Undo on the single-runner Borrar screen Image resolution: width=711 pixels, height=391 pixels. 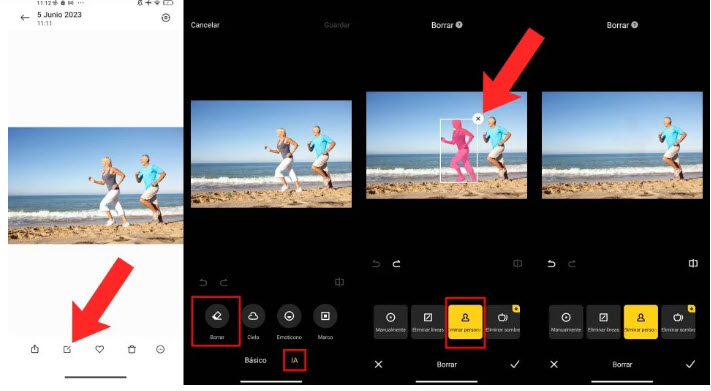point(551,264)
